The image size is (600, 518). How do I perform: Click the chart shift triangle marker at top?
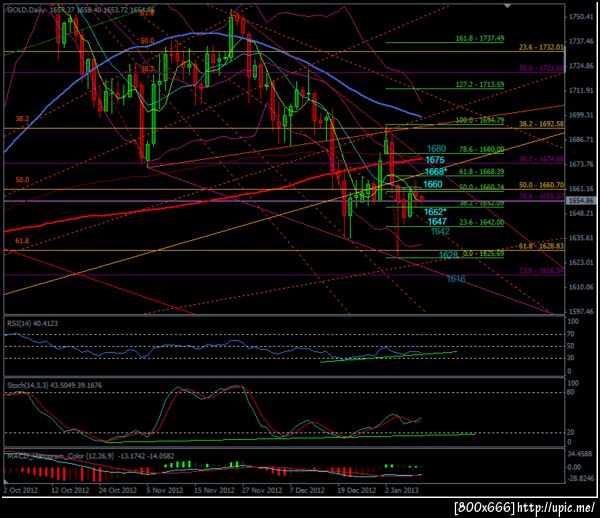pos(508,6)
